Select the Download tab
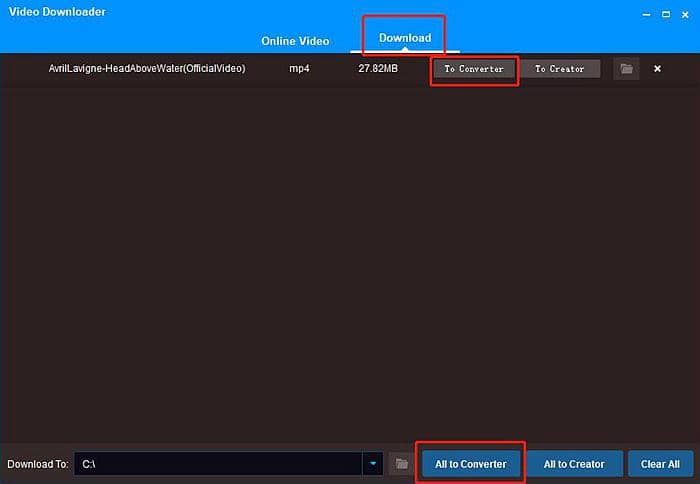 pos(405,38)
